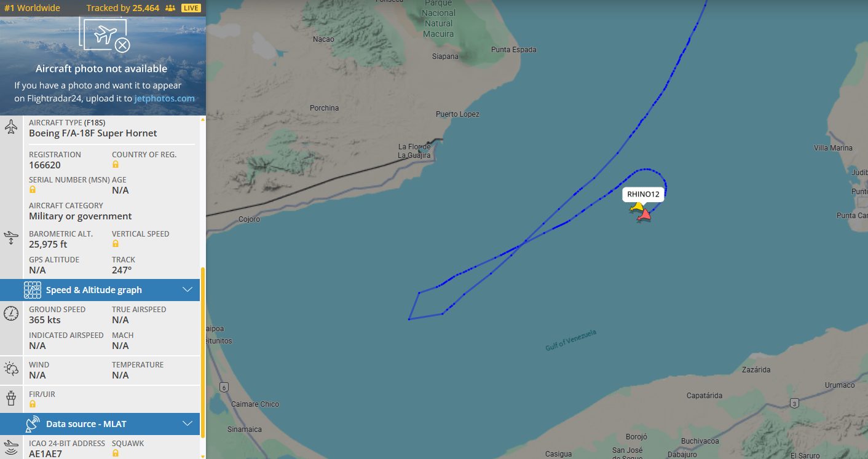Screen dimensions: 868x459
Task: Open the jetphotos.com link
Action: (165, 98)
